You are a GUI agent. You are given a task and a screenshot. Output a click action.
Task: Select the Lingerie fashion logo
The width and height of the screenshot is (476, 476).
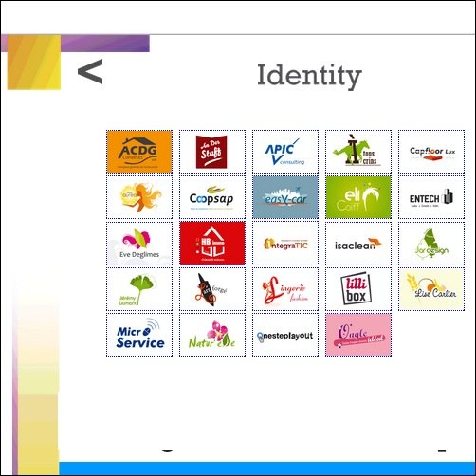coord(285,289)
